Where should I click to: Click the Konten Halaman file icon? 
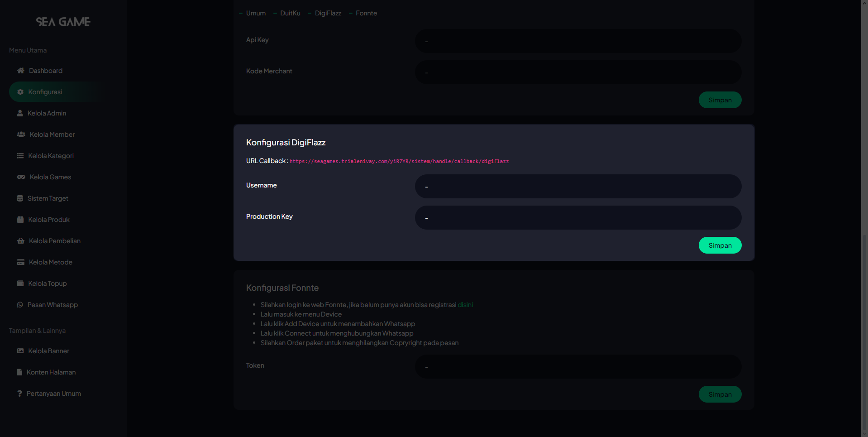click(x=19, y=372)
